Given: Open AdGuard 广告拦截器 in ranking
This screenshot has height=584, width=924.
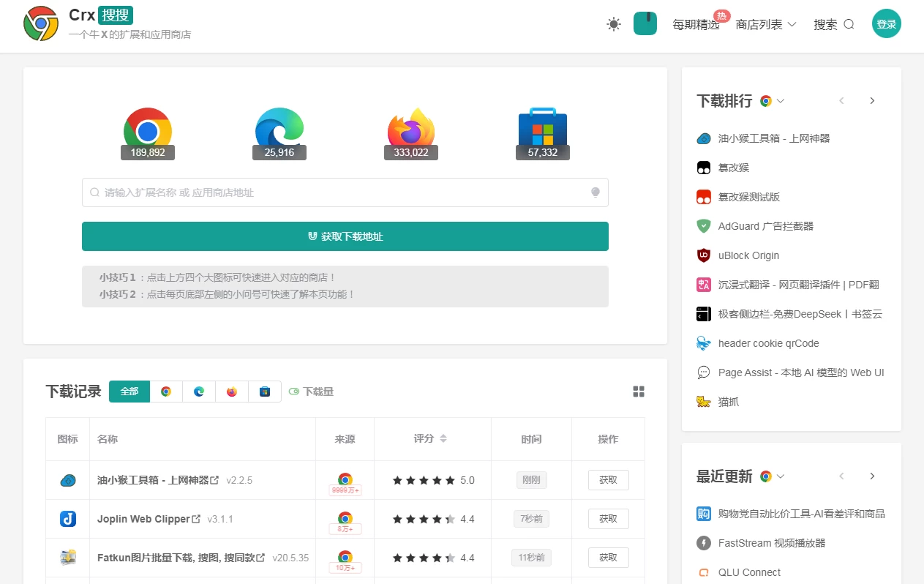Looking at the screenshot, I should [x=766, y=226].
